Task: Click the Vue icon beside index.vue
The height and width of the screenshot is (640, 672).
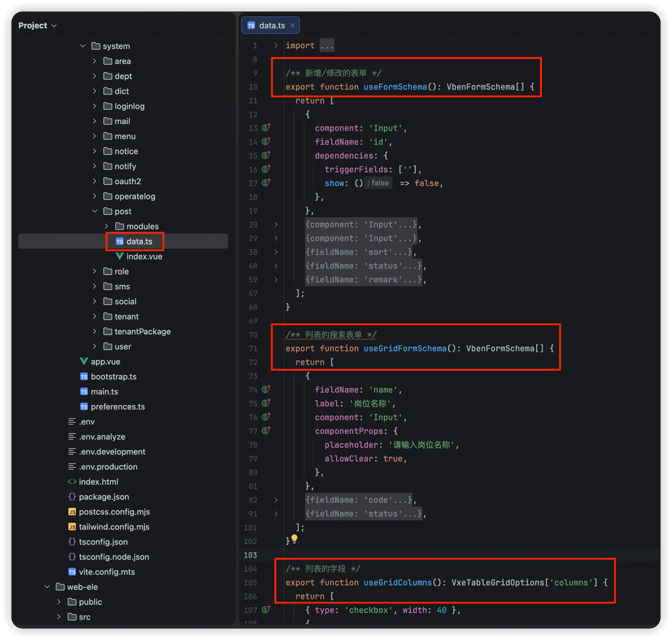Action: point(120,256)
